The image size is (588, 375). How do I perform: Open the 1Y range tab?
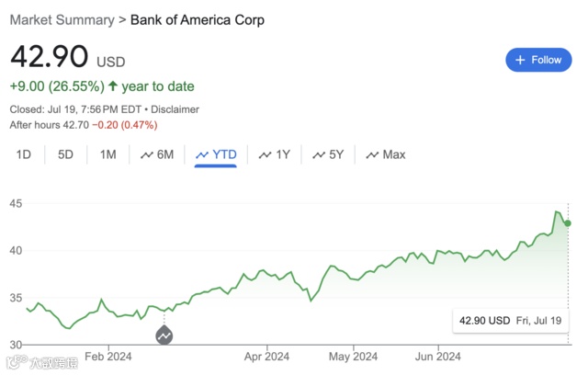click(275, 154)
